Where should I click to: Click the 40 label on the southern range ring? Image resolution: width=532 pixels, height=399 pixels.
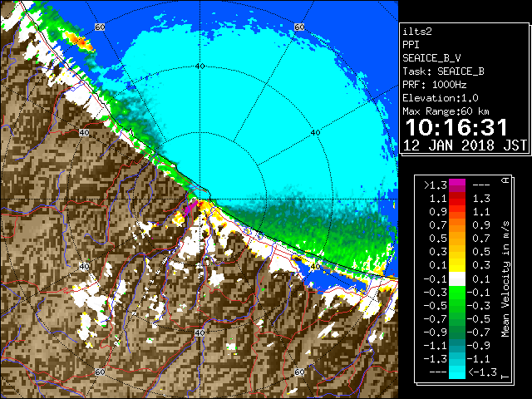[x=199, y=332]
